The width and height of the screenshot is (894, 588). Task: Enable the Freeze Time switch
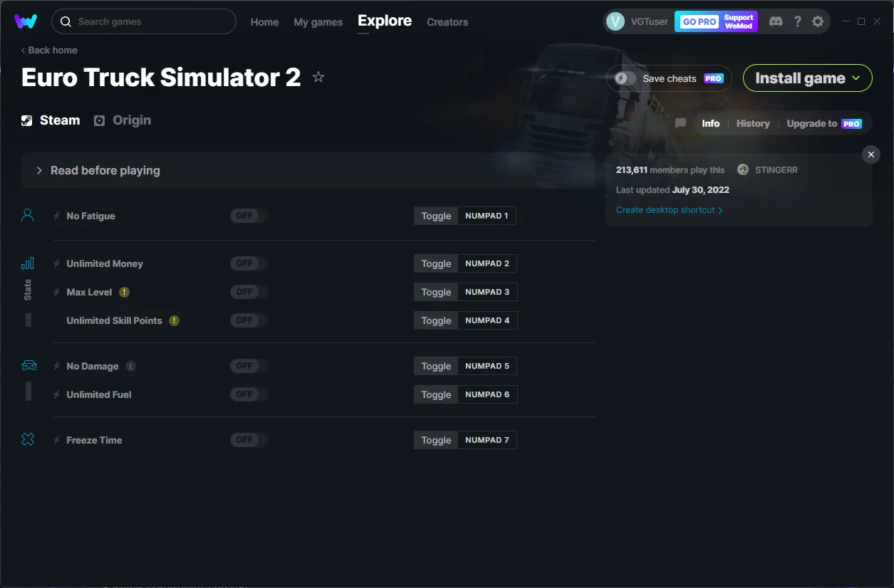point(249,440)
